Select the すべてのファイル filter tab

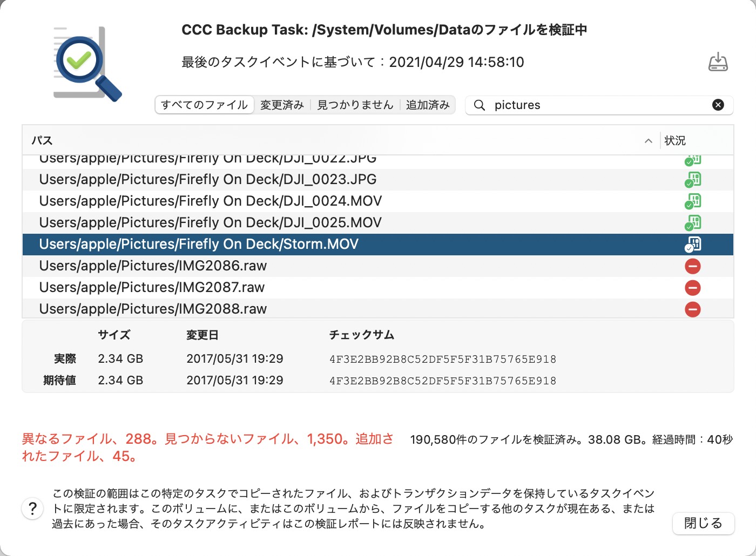205,105
